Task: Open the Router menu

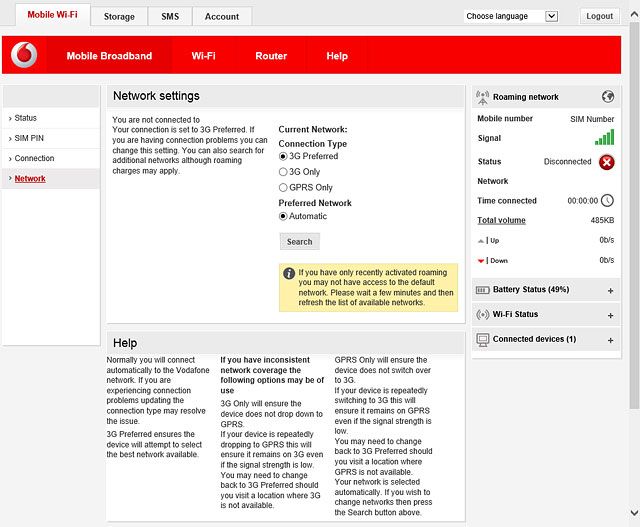Action: click(271, 56)
